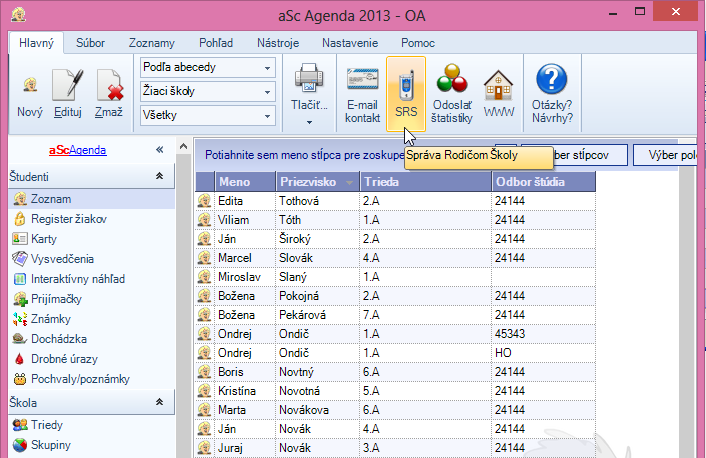The width and height of the screenshot is (706, 458).
Task: Select the Viliam Tóth row name
Action: (x=245, y=220)
